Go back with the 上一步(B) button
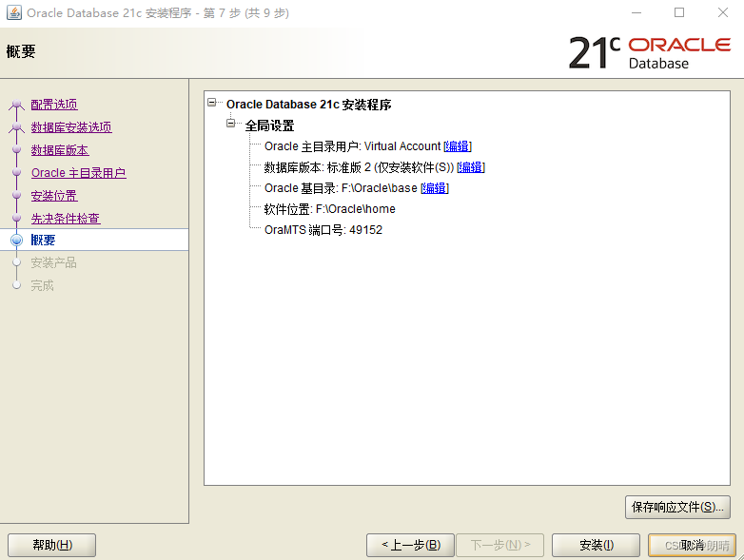744x560 pixels. point(410,546)
